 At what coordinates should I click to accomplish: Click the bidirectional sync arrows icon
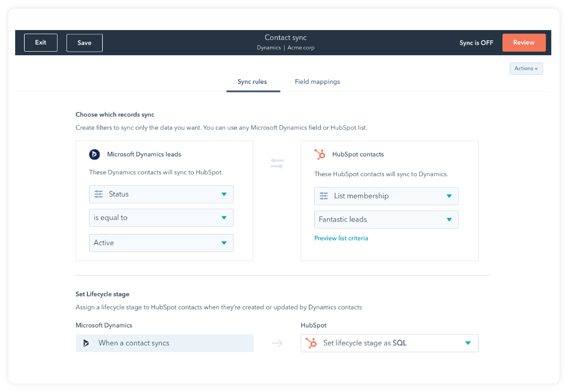point(277,164)
